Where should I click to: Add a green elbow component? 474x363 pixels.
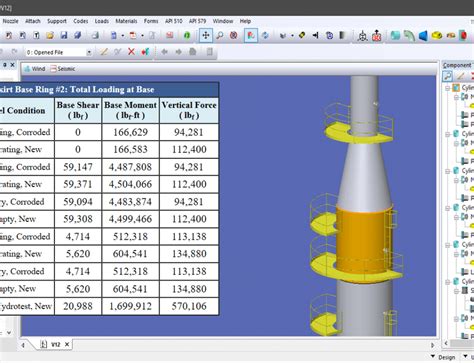(409, 35)
